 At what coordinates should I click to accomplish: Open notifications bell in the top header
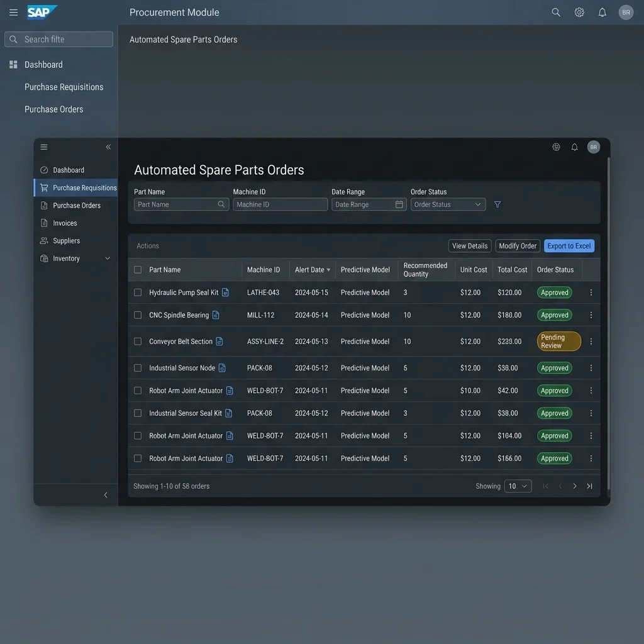pyautogui.click(x=602, y=13)
